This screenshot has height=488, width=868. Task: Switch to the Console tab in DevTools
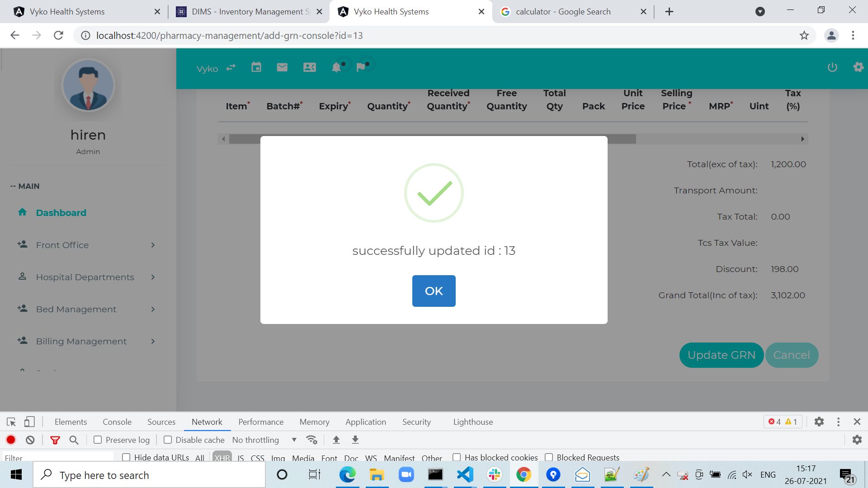point(117,422)
